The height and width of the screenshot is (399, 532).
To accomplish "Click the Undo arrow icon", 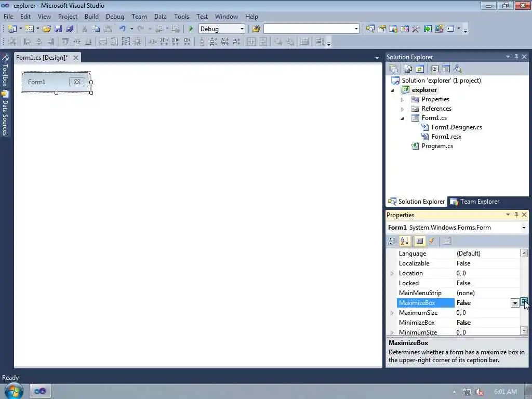I will point(123,29).
